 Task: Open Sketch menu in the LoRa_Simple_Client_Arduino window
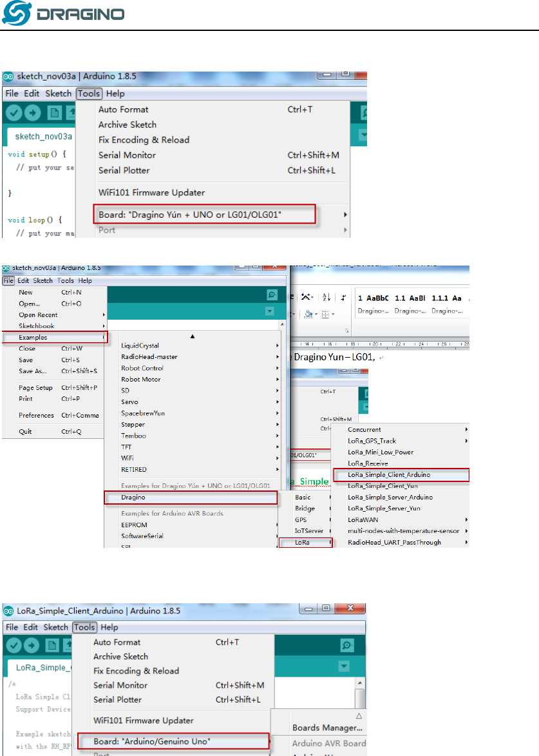coord(56,627)
